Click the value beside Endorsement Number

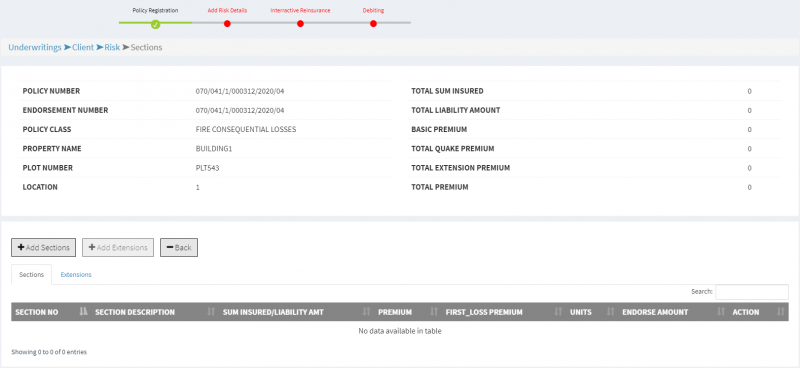(x=240, y=110)
